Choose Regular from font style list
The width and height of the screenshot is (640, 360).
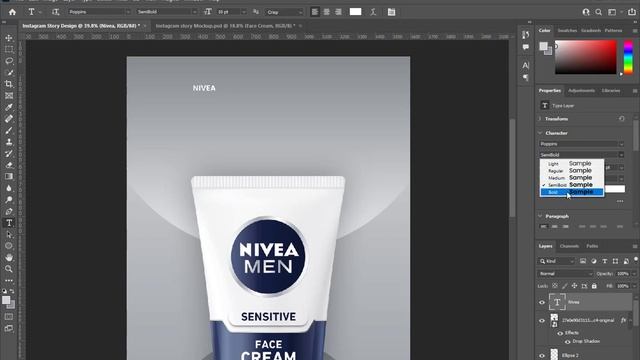(572, 171)
